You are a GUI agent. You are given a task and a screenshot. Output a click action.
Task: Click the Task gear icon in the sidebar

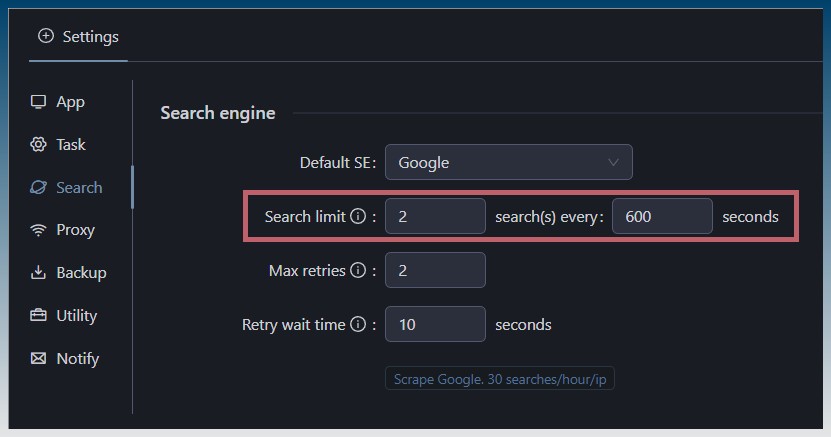point(39,145)
